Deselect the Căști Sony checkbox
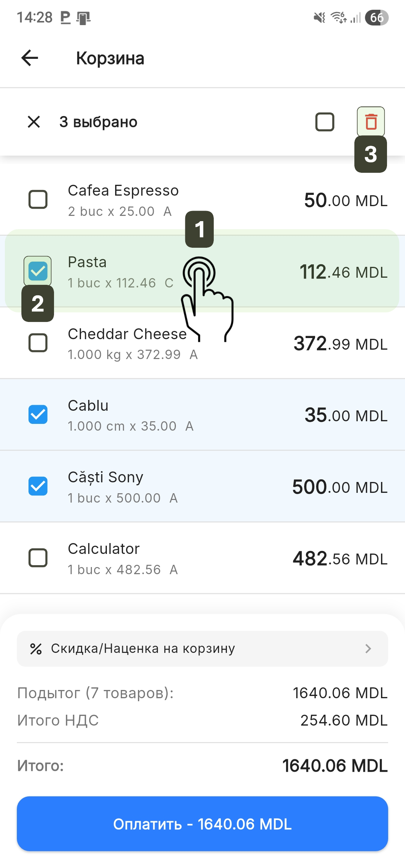The image size is (405, 868). click(38, 486)
